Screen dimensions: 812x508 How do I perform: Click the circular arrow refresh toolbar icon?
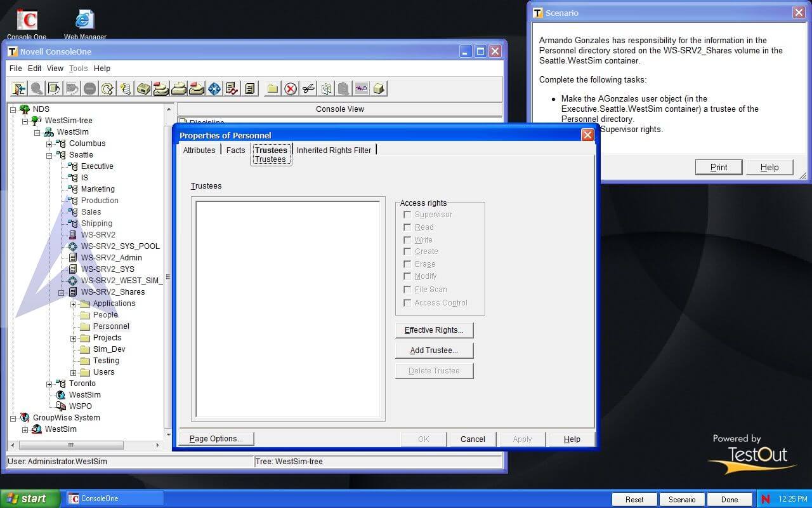click(x=108, y=89)
